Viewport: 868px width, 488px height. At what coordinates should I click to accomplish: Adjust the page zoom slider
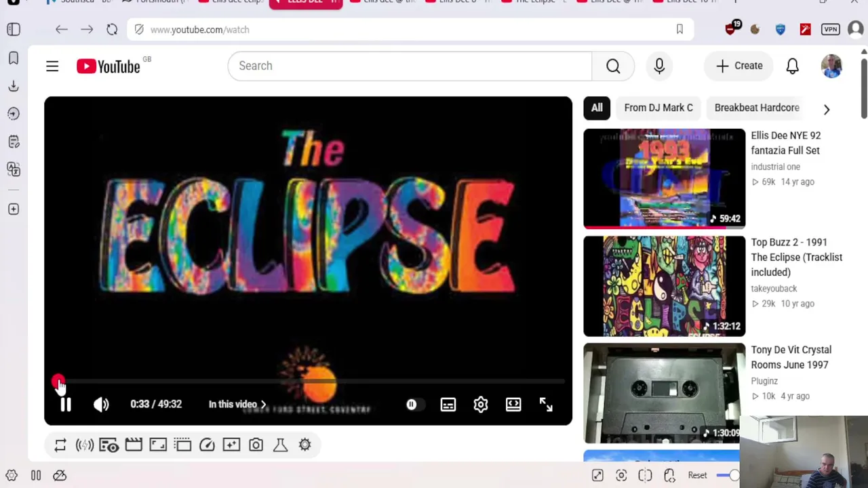coord(728,476)
